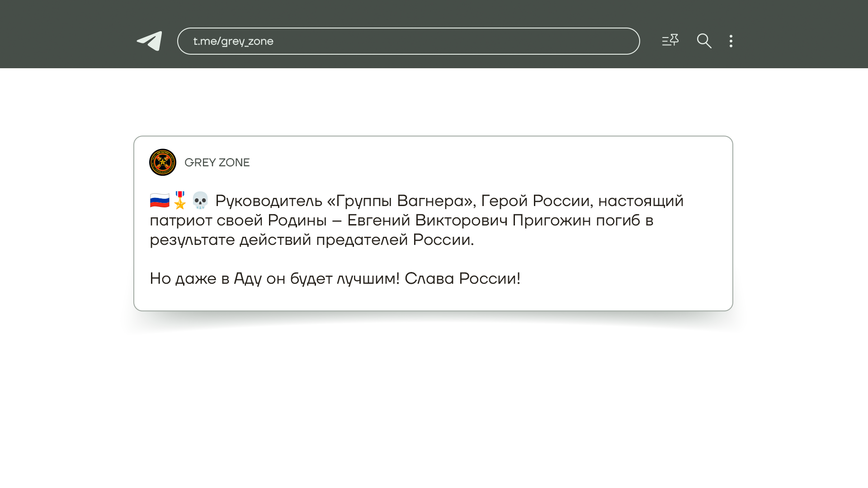Click the phrase патриот своей Родины
The image size is (868, 488).
pyautogui.click(x=238, y=221)
